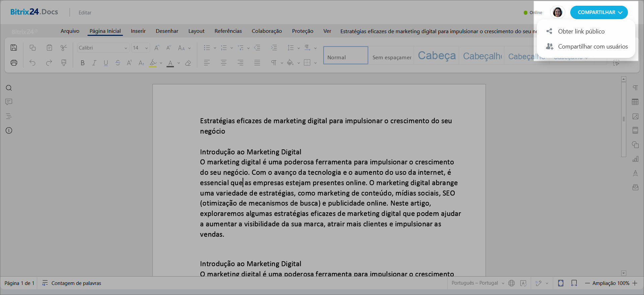Toggle Bold formatting
The height and width of the screenshot is (295, 644).
(x=82, y=63)
